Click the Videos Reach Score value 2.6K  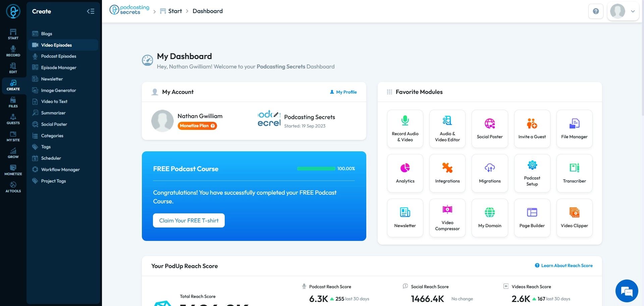tap(521, 299)
